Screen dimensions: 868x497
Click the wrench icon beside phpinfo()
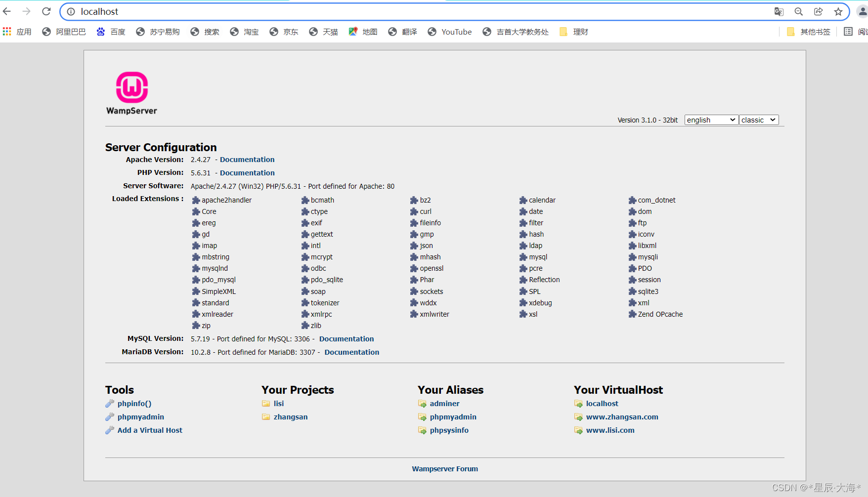click(110, 404)
